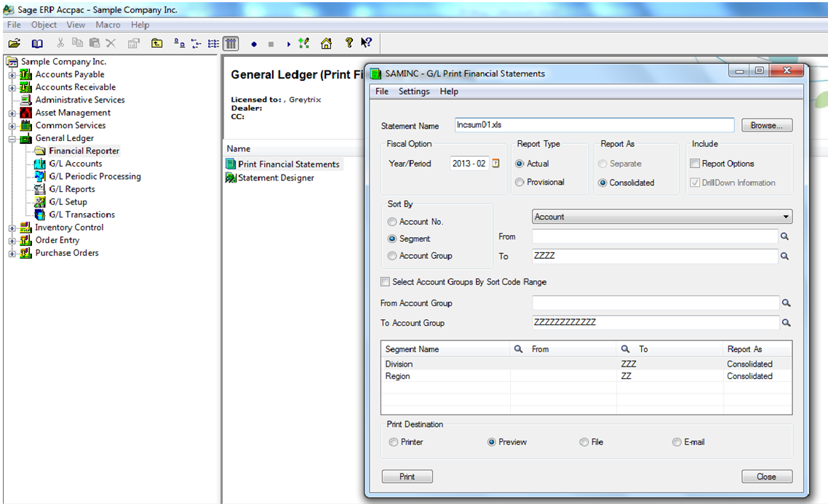828x504 pixels.
Task: Select G/L Accounts in the tree
Action: [x=76, y=164]
